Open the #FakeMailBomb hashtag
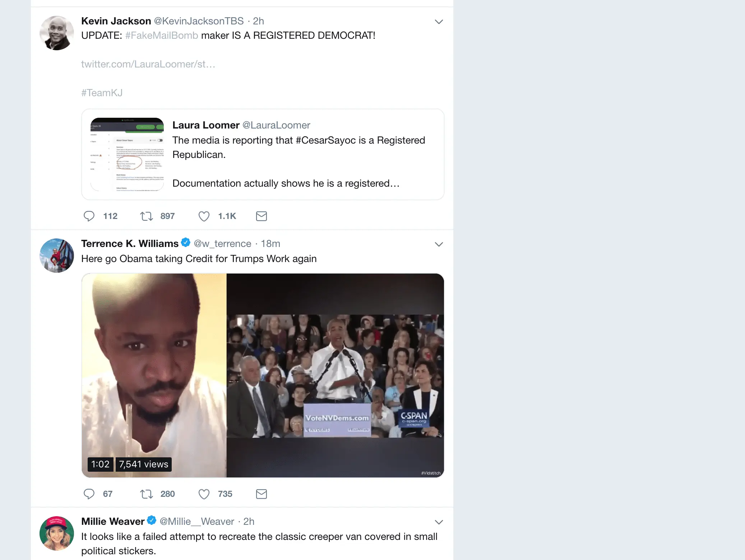 coord(162,36)
